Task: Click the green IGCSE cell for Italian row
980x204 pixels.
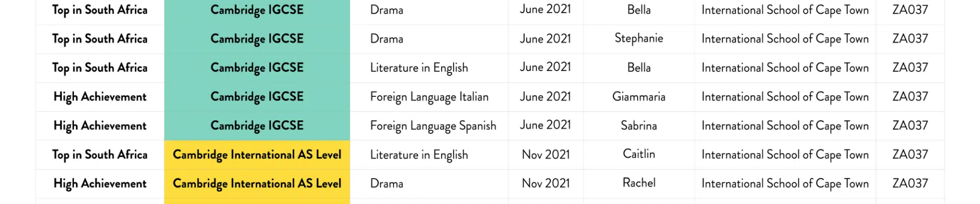Action: pyautogui.click(x=257, y=97)
